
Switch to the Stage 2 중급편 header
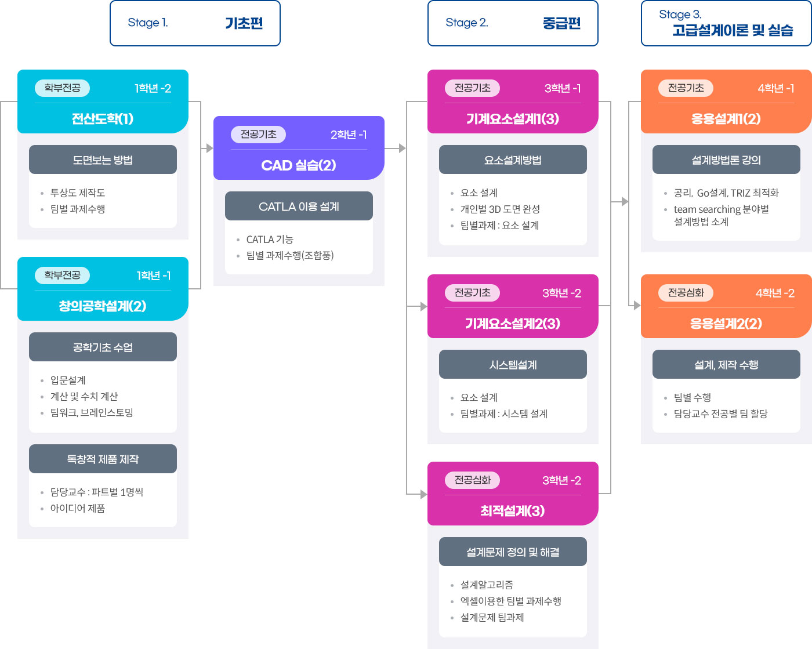tap(513, 23)
